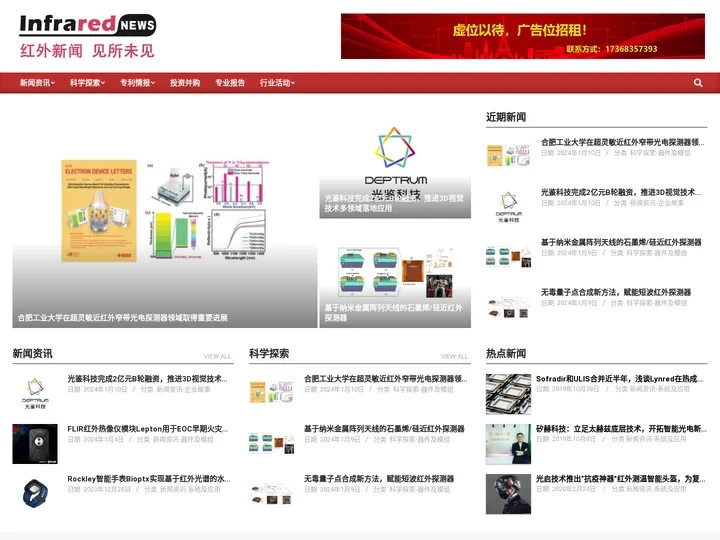The width and height of the screenshot is (720, 540).
Task: Click 科学探索 thumbnail for graphene detector article
Action: pos(271,443)
